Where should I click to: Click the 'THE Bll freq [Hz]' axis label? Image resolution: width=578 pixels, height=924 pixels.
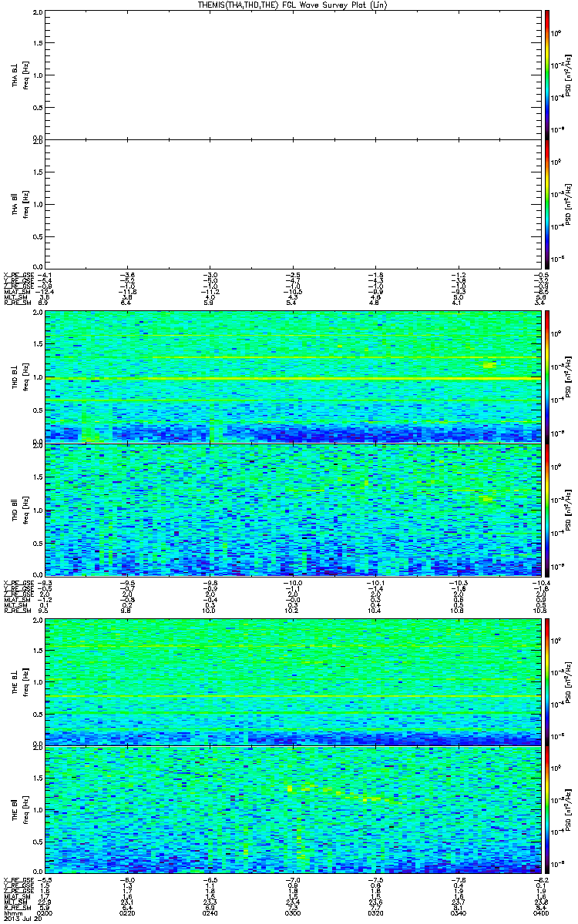[20, 810]
